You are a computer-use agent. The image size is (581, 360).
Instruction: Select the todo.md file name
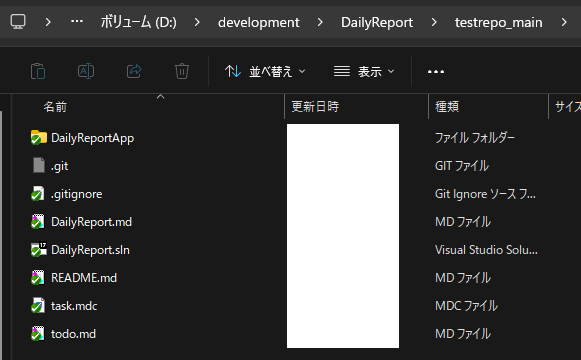[73, 334]
